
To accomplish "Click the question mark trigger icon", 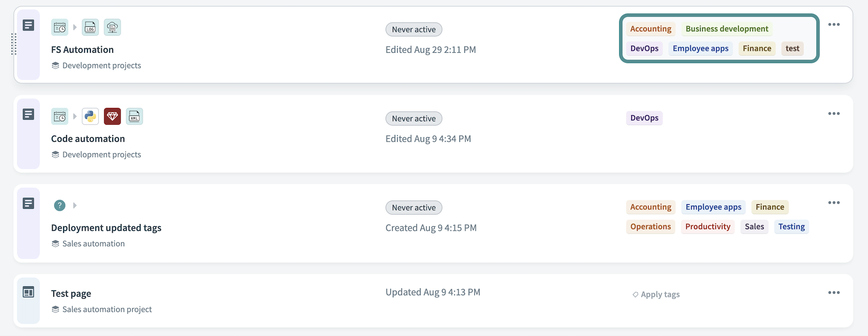I will [x=60, y=205].
